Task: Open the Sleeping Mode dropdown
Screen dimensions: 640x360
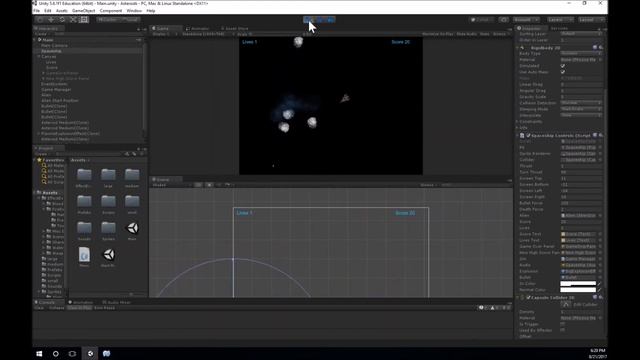Action: 581,109
